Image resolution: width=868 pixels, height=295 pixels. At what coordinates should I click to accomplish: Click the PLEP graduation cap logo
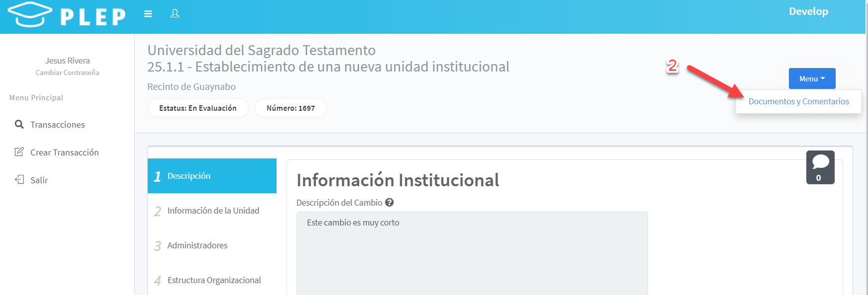pyautogui.click(x=30, y=14)
